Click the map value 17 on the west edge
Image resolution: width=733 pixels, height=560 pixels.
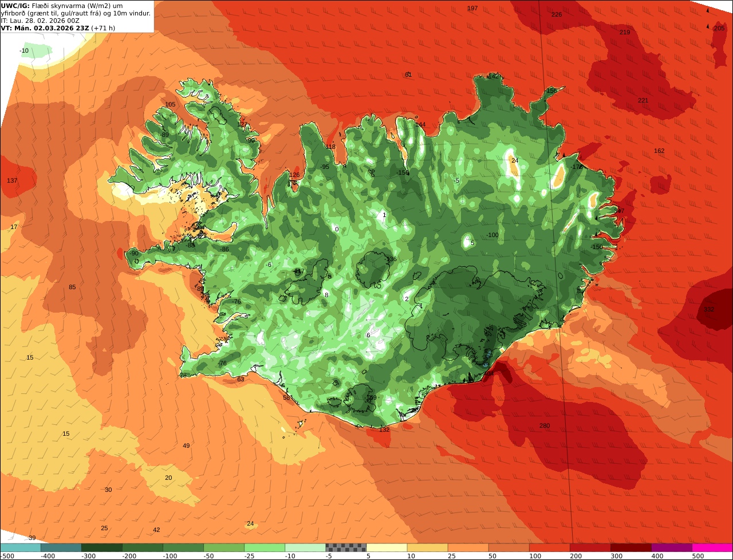pos(14,227)
